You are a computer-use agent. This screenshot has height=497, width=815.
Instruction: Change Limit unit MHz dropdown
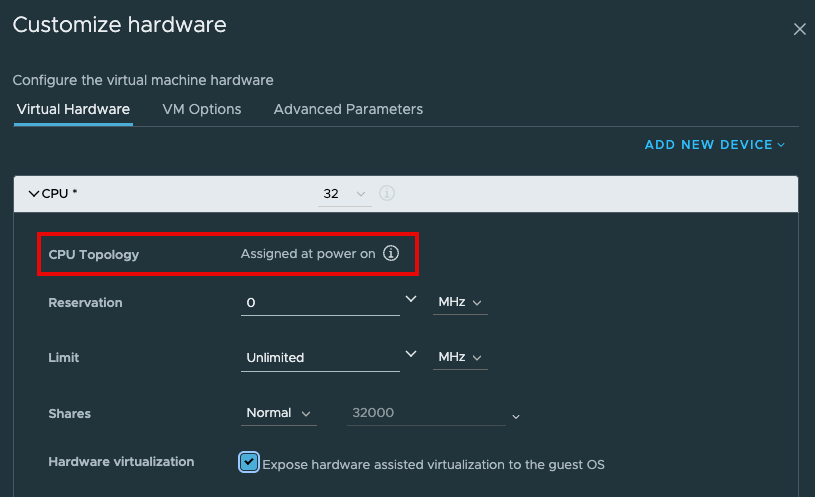coord(460,357)
